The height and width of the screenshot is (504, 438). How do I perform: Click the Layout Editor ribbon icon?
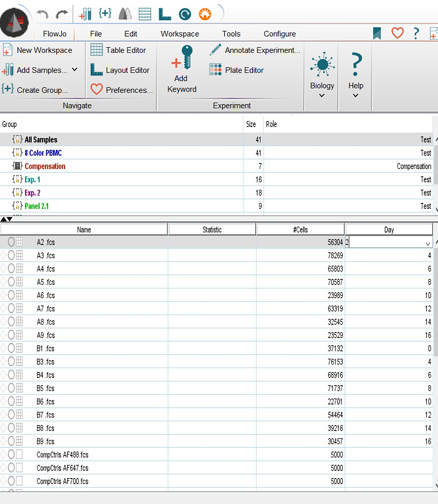(x=96, y=70)
